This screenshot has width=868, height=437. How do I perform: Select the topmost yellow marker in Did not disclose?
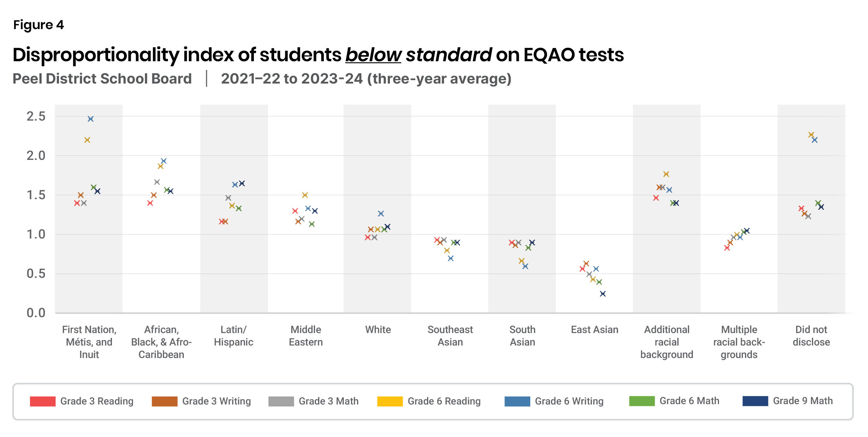(x=811, y=135)
